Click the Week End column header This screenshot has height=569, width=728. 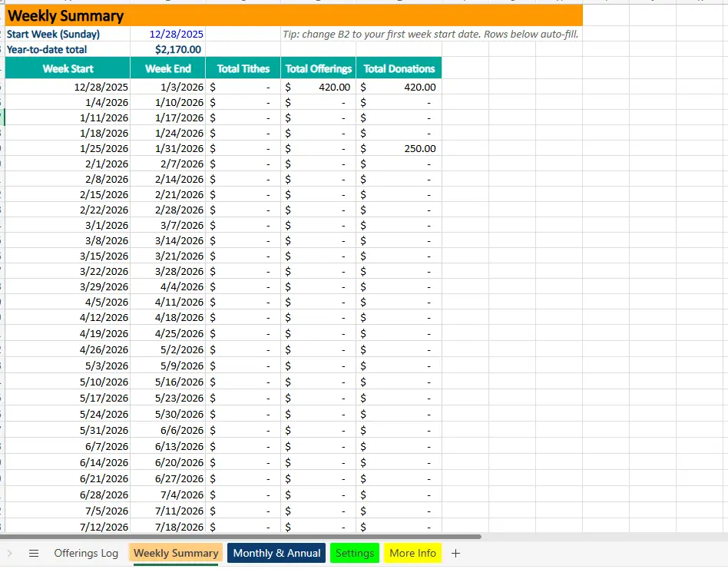tap(167, 68)
